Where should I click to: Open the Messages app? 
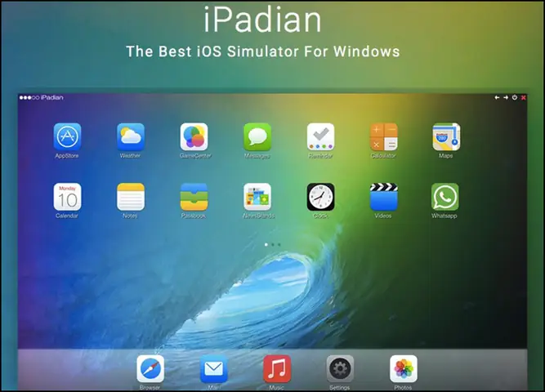(x=257, y=136)
